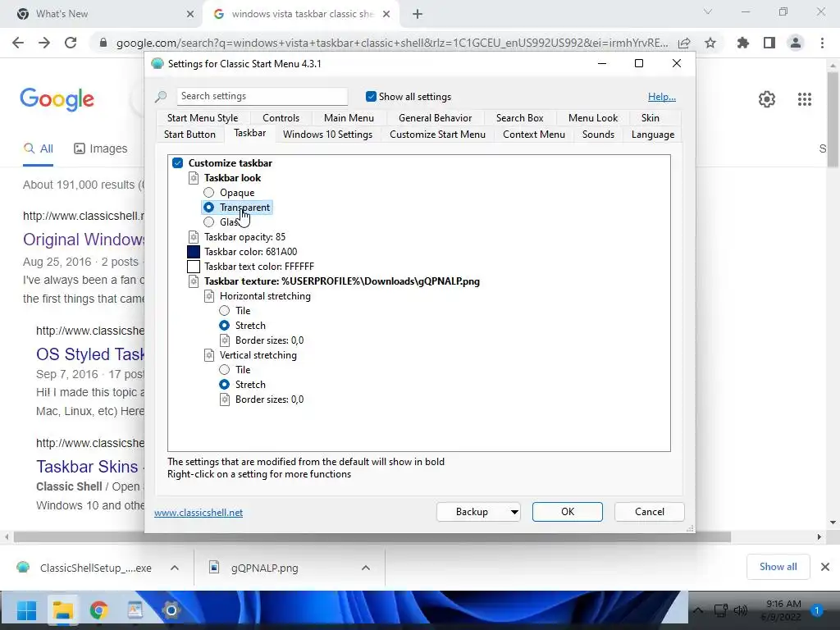Switch to the Start Button tab

coord(189,135)
